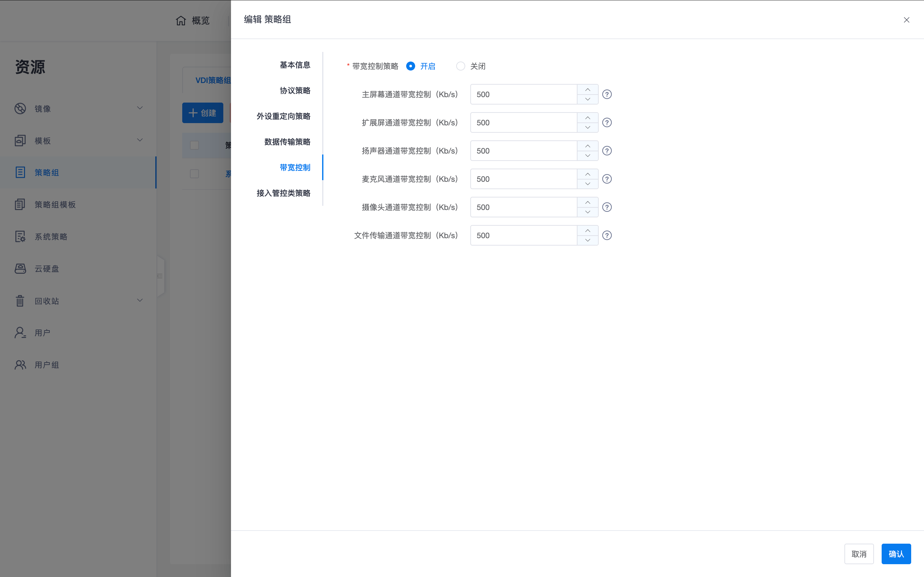Screen dimensions: 924x577
Task: Expand the 模板 sidebar chevron
Action: tap(140, 140)
